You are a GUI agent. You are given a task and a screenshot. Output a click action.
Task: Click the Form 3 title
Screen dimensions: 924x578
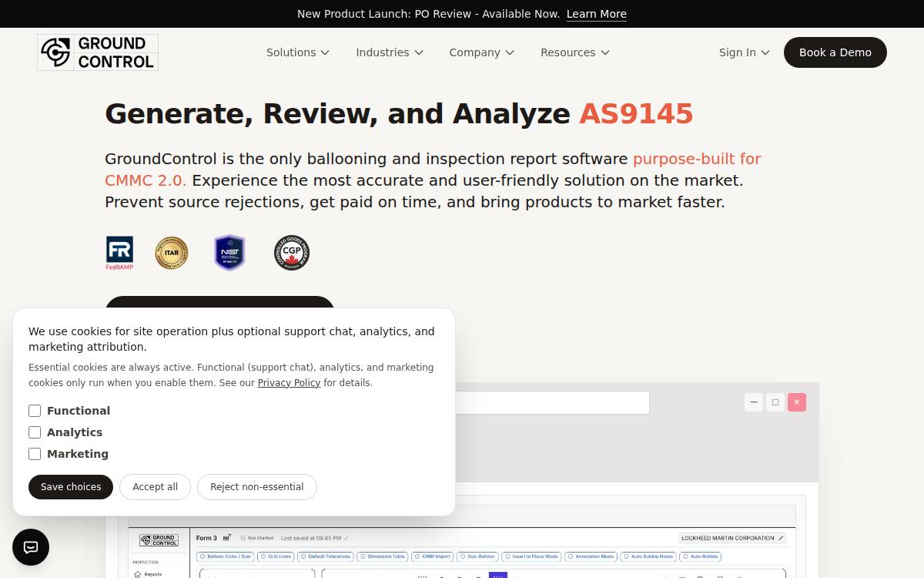(207, 538)
